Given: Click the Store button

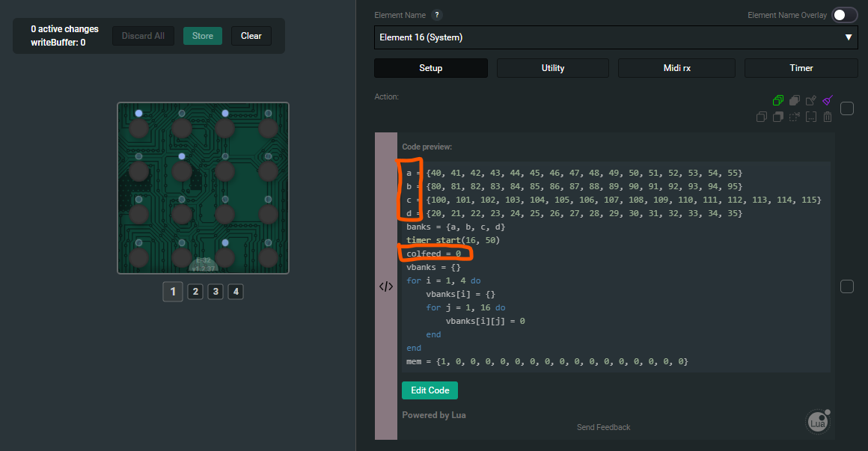Looking at the screenshot, I should (x=202, y=36).
